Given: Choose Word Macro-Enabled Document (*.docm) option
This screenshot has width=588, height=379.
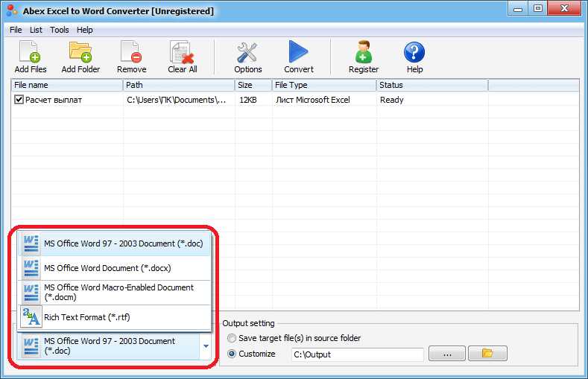Looking at the screenshot, I should [x=114, y=293].
